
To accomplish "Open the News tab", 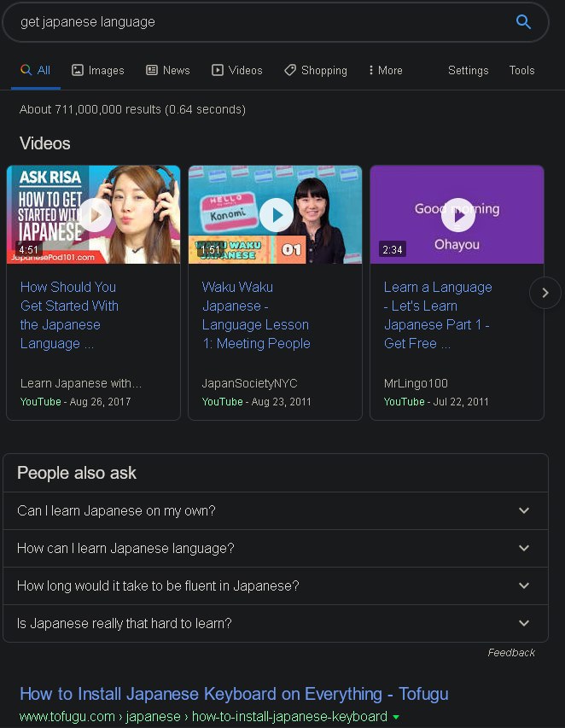I will click(168, 70).
